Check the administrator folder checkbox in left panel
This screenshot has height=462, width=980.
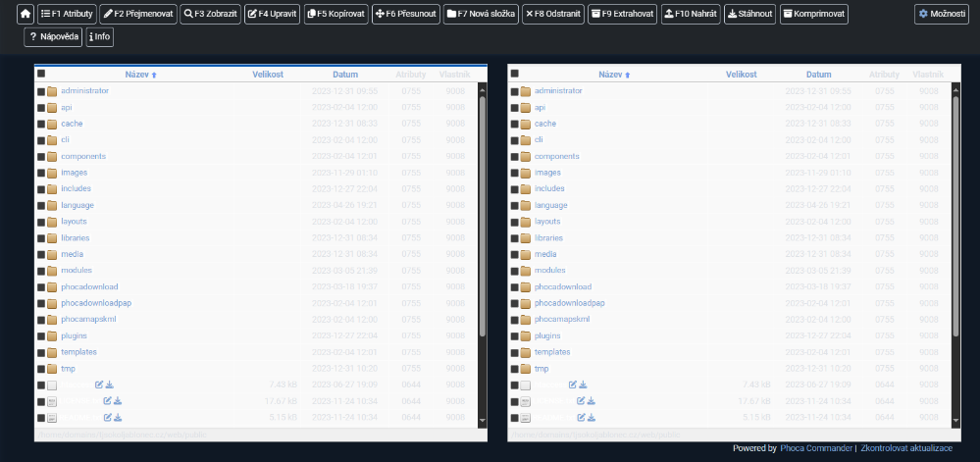pyautogui.click(x=41, y=91)
